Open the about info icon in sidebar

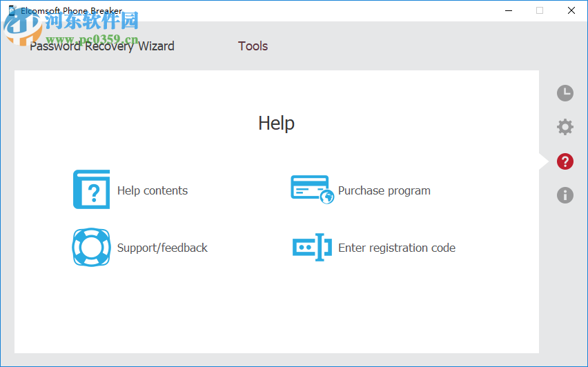pyautogui.click(x=565, y=195)
